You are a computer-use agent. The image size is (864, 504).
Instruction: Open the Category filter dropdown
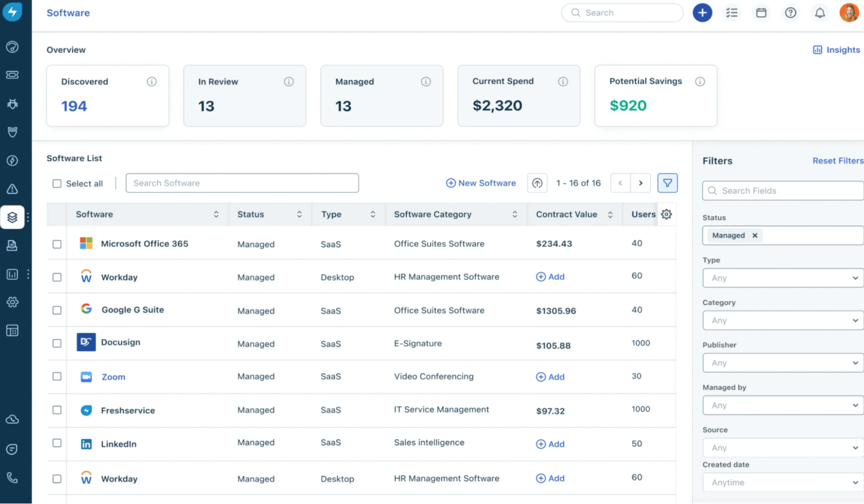[x=783, y=320]
